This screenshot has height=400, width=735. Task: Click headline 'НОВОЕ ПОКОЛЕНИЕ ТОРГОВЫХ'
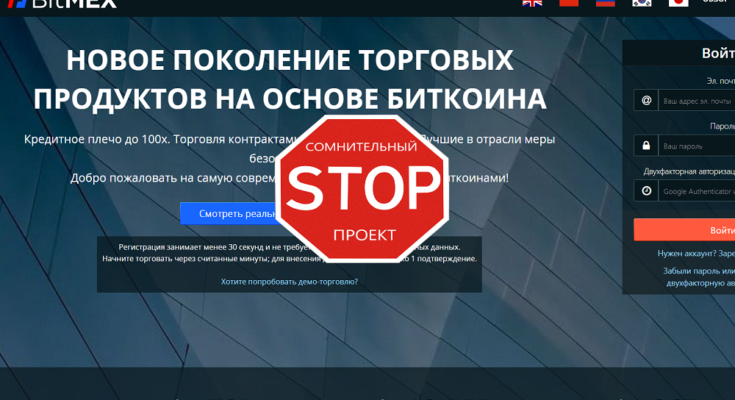tap(290, 60)
